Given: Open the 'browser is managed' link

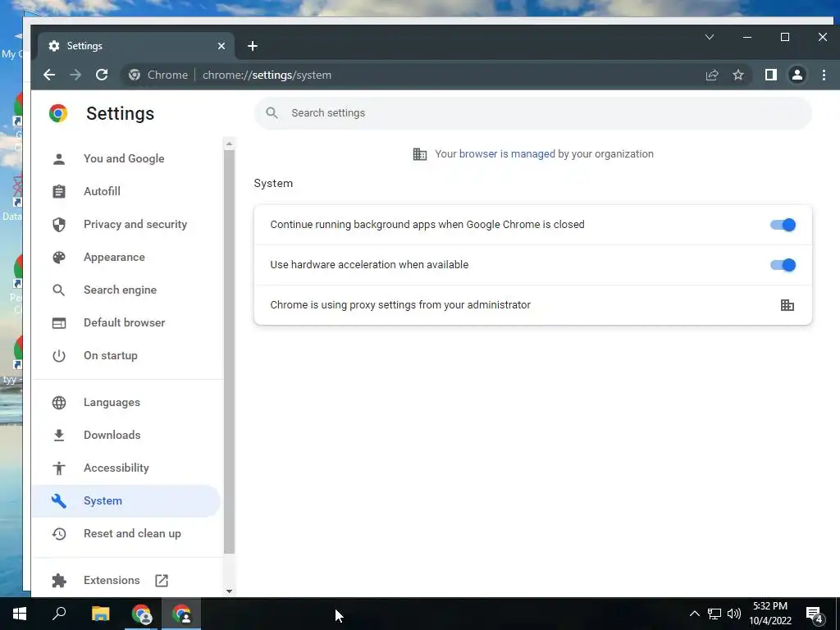Looking at the screenshot, I should coord(507,154).
